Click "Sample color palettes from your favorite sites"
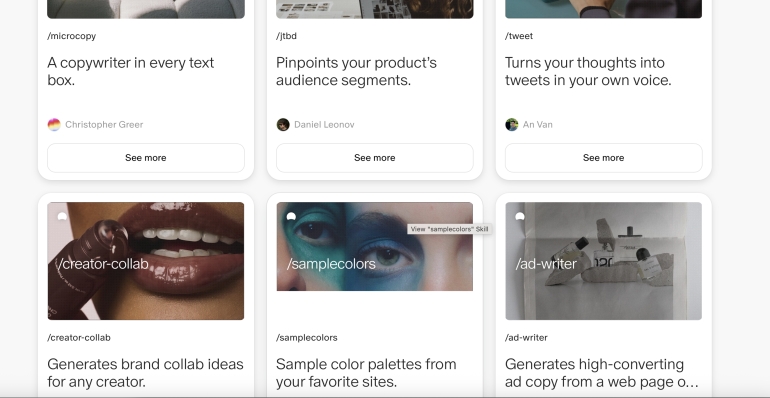The width and height of the screenshot is (770, 398). pos(366,373)
